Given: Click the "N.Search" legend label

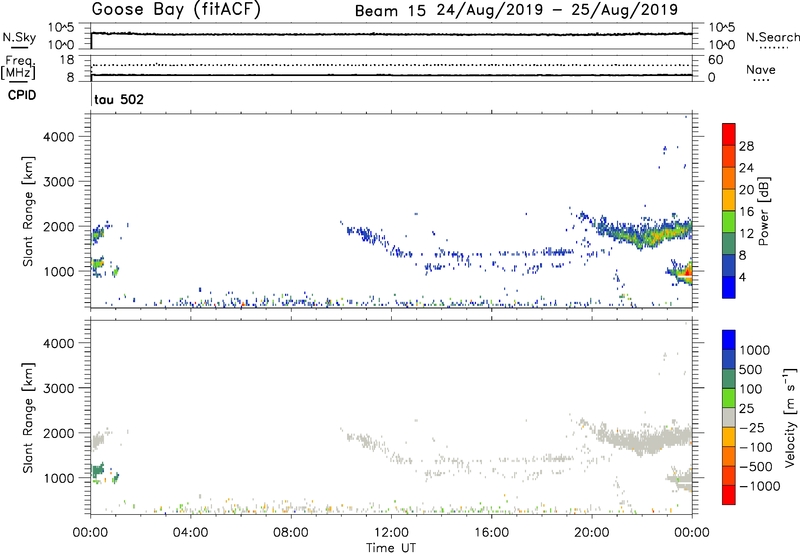Looking at the screenshot, I should coord(773,37).
